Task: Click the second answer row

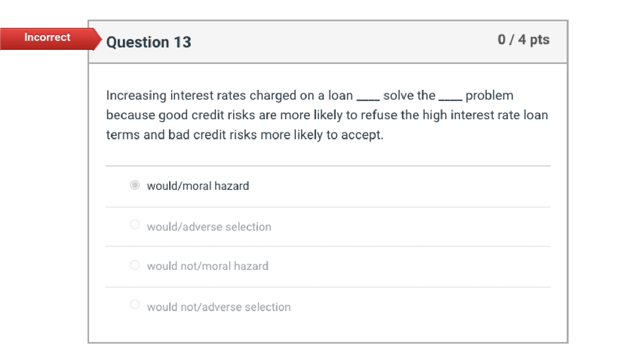Action: [329, 226]
